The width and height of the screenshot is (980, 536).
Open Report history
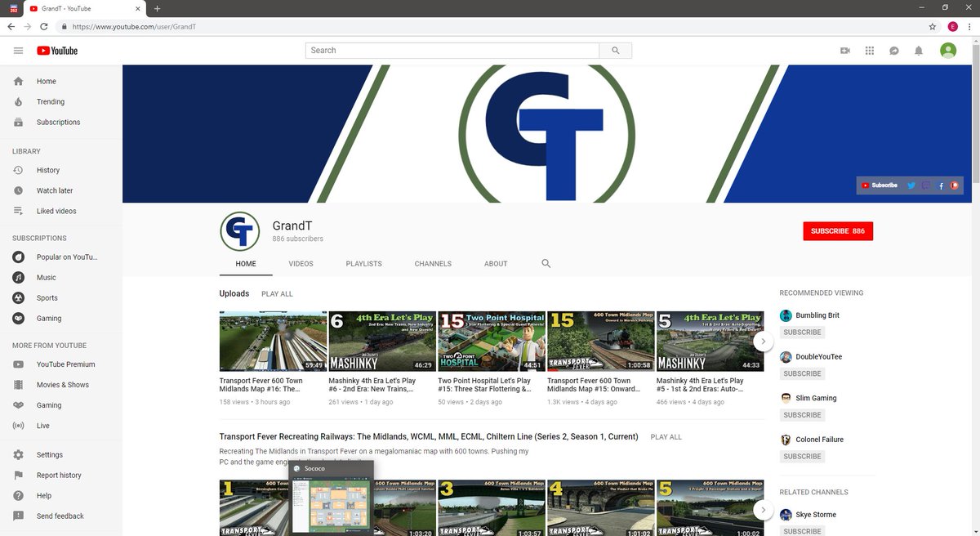pos(61,476)
